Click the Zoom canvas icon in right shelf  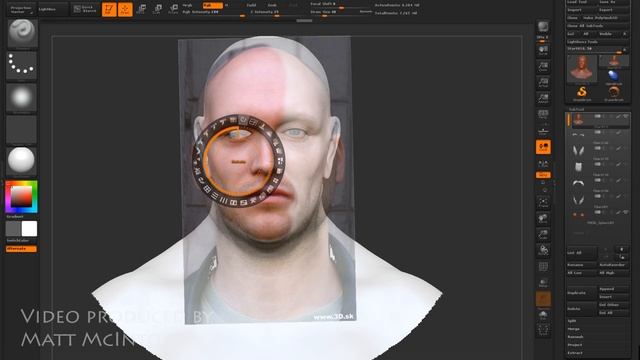(x=543, y=67)
